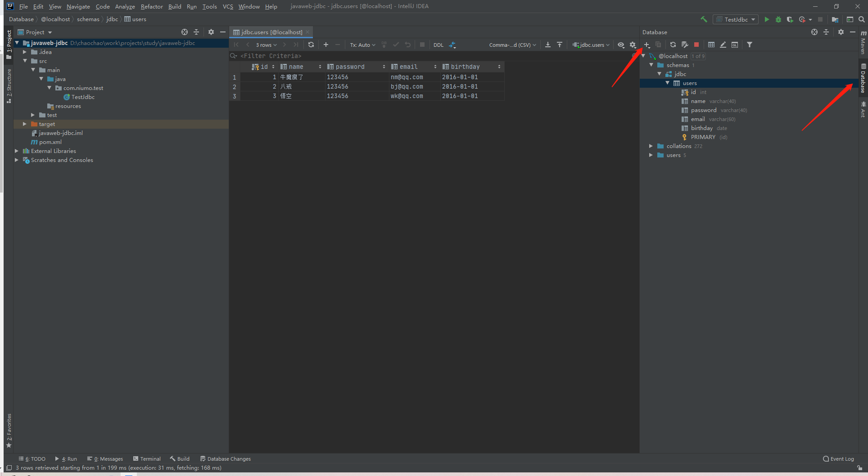Expand the collations folder in Database tree
This screenshot has width=868, height=476.
(x=651, y=146)
